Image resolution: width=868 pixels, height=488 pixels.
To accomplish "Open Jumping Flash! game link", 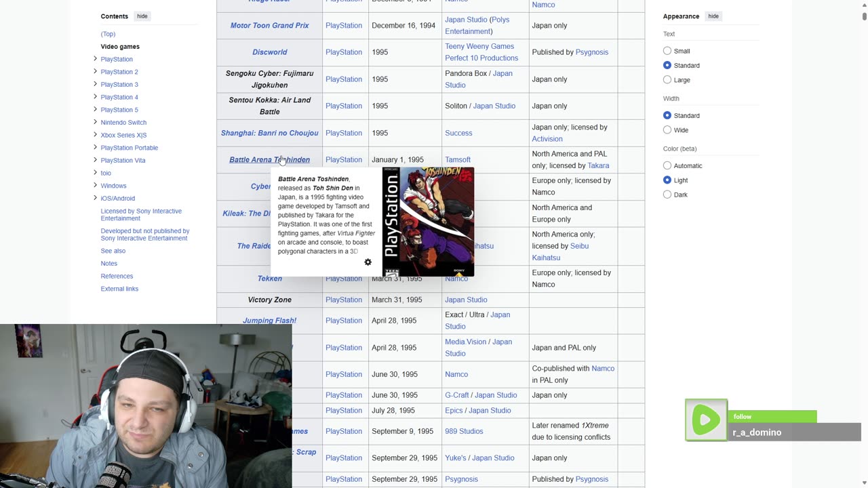I will tap(270, 321).
